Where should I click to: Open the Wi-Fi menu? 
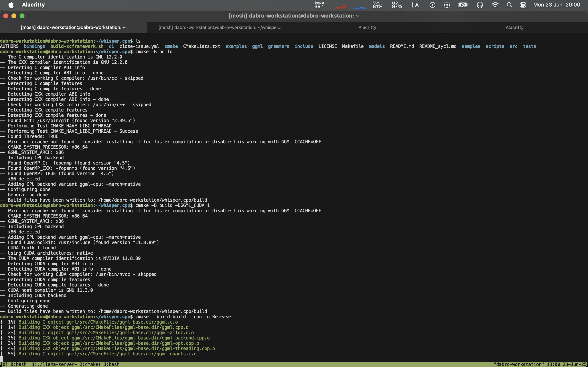click(x=495, y=5)
